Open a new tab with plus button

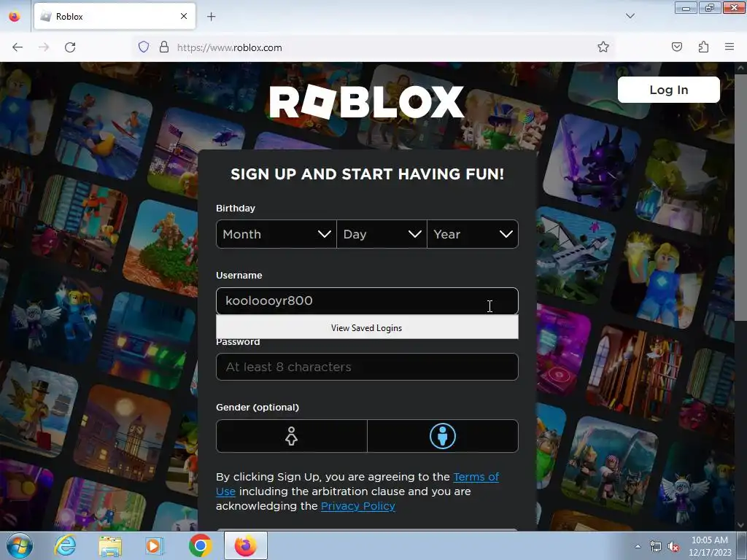pyautogui.click(x=211, y=17)
